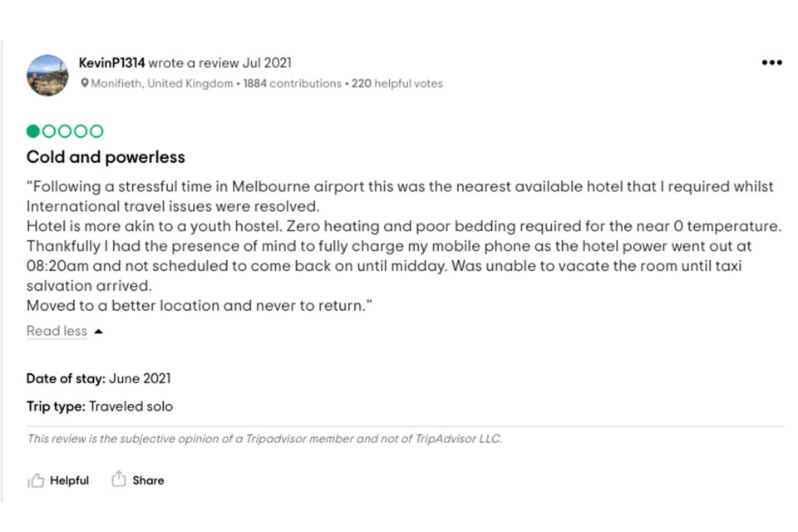Click the second empty rating bubble

pyautogui.click(x=49, y=131)
